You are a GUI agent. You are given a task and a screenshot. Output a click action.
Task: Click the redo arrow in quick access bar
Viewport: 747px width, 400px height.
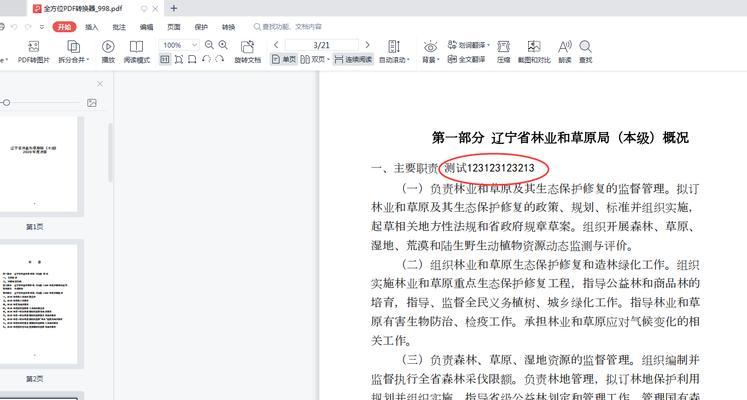tap(29, 27)
